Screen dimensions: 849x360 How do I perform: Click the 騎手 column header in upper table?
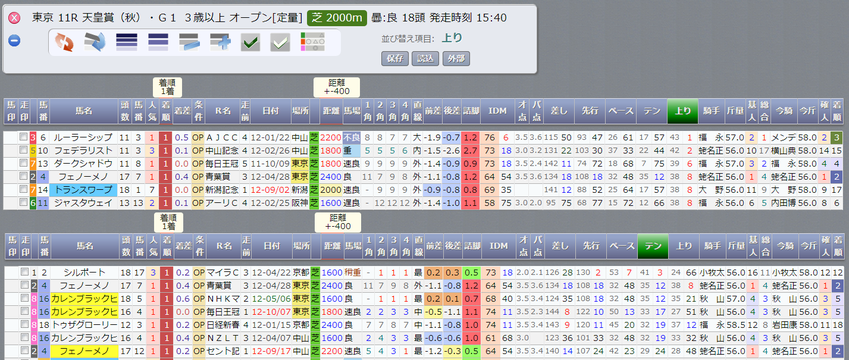tap(712, 110)
